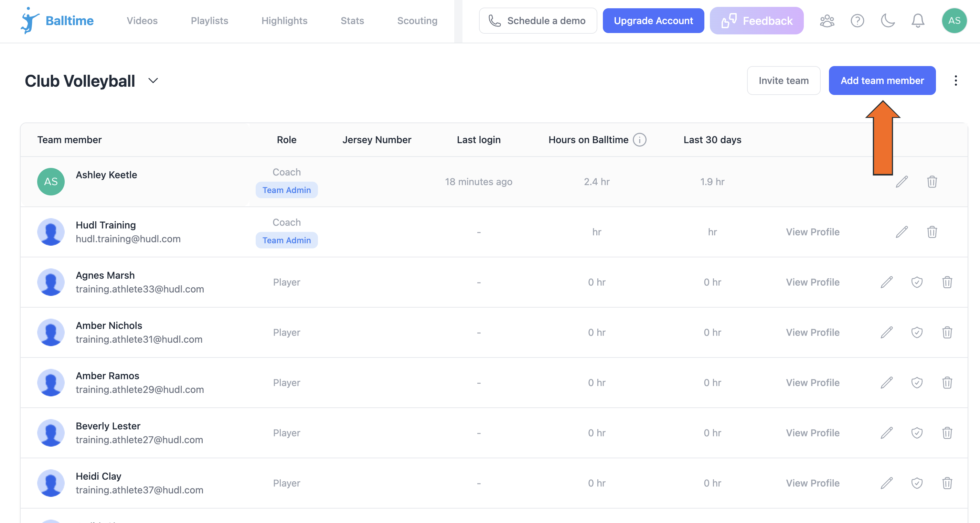Click Agnes Marsh's profile avatar

tap(51, 282)
